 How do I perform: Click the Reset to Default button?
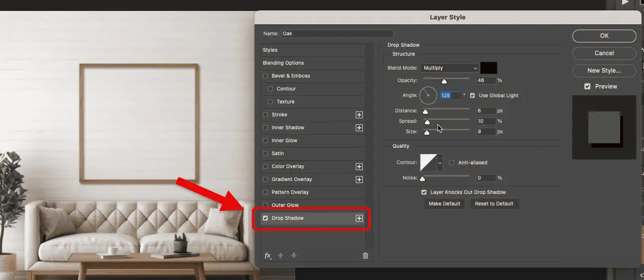[494, 204]
